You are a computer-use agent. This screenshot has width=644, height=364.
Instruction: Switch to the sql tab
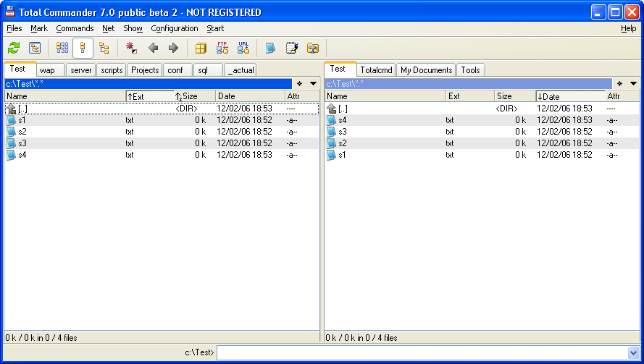point(208,70)
